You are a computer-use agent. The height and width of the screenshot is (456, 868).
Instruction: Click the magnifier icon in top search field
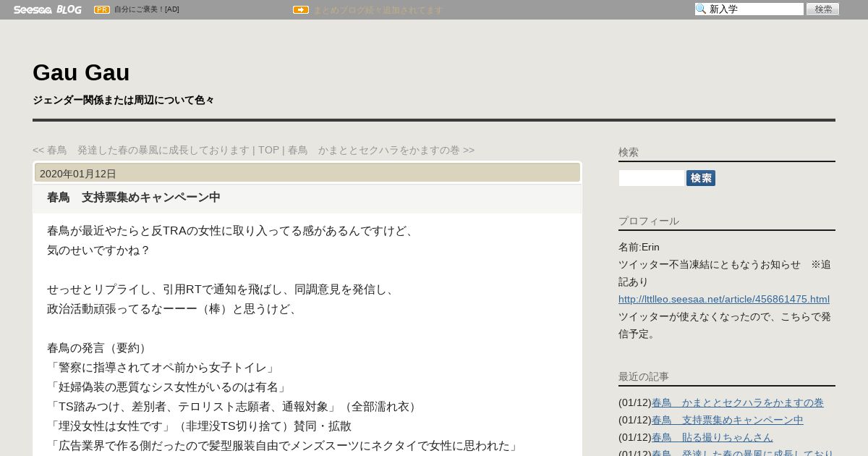click(x=701, y=9)
